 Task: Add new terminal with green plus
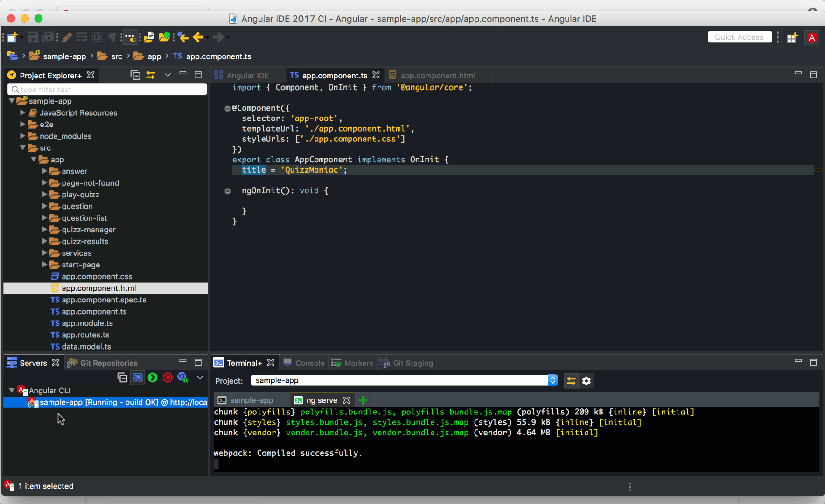pyautogui.click(x=363, y=400)
